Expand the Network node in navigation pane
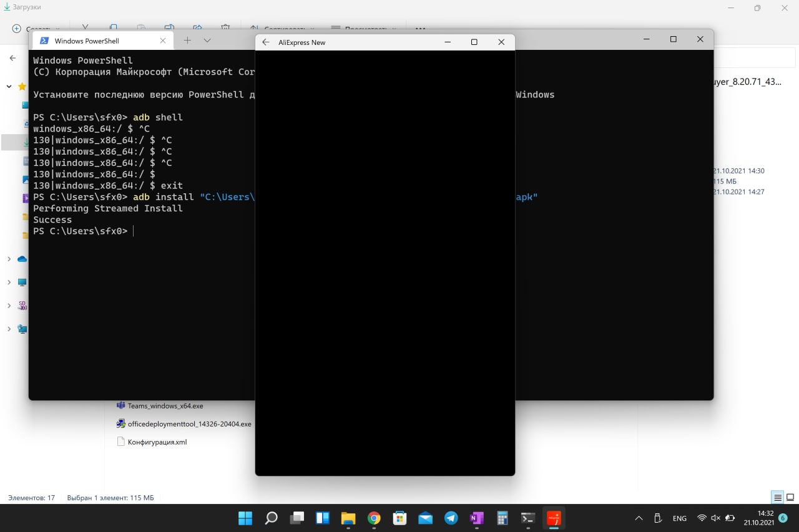 tap(9, 329)
